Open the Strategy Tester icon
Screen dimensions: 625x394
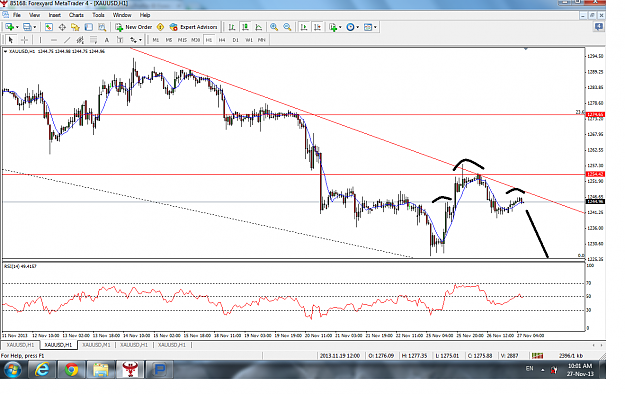tap(102, 27)
